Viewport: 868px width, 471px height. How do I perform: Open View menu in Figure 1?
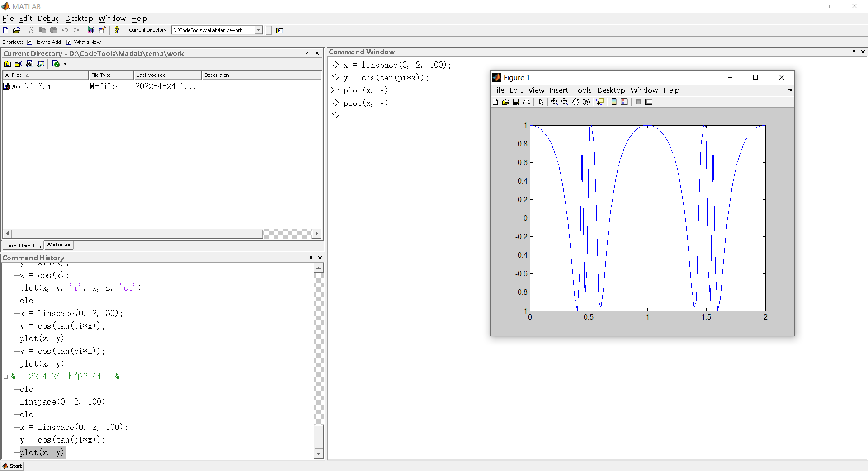536,90
